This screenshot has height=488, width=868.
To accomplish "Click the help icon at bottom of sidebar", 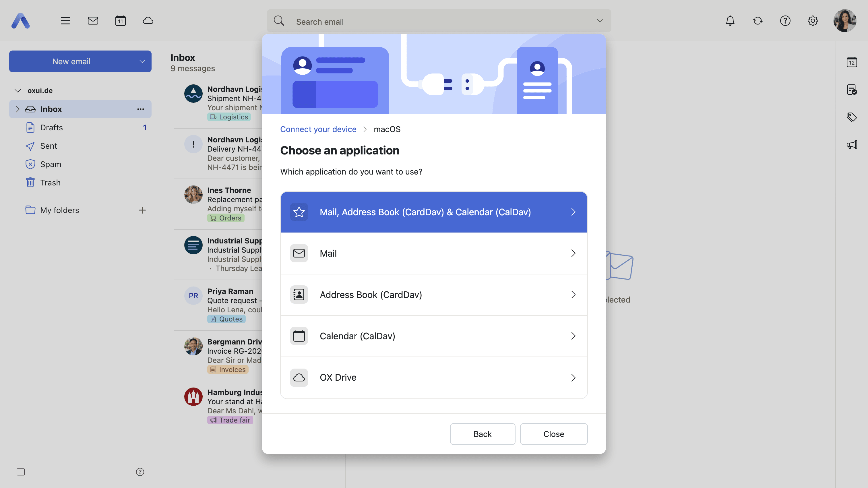I will point(140,471).
